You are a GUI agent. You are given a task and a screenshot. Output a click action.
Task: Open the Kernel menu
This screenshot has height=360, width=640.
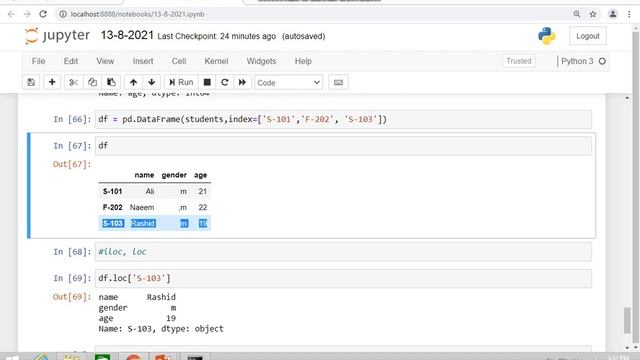coord(216,61)
